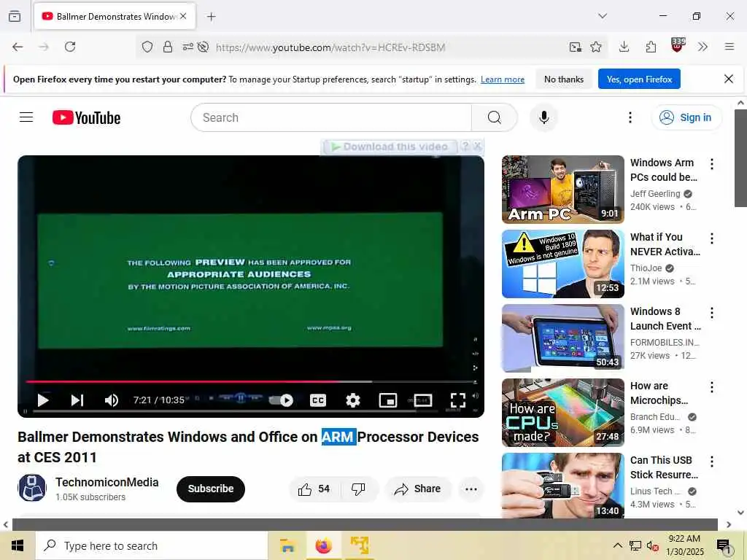Dislike the video with thumbs down
Image resolution: width=747 pixels, height=560 pixels.
point(358,489)
